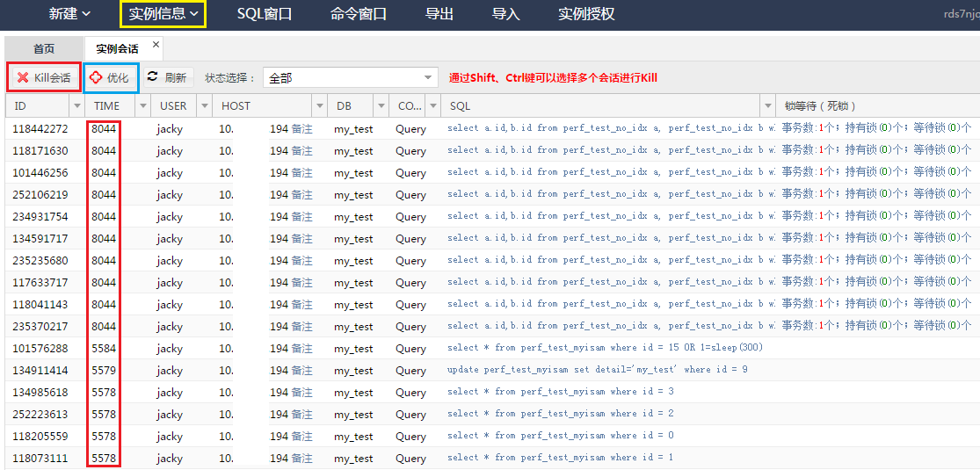This screenshot has height=470, width=980.
Task: Open the SQL column dropdown arrow
Action: (768, 106)
